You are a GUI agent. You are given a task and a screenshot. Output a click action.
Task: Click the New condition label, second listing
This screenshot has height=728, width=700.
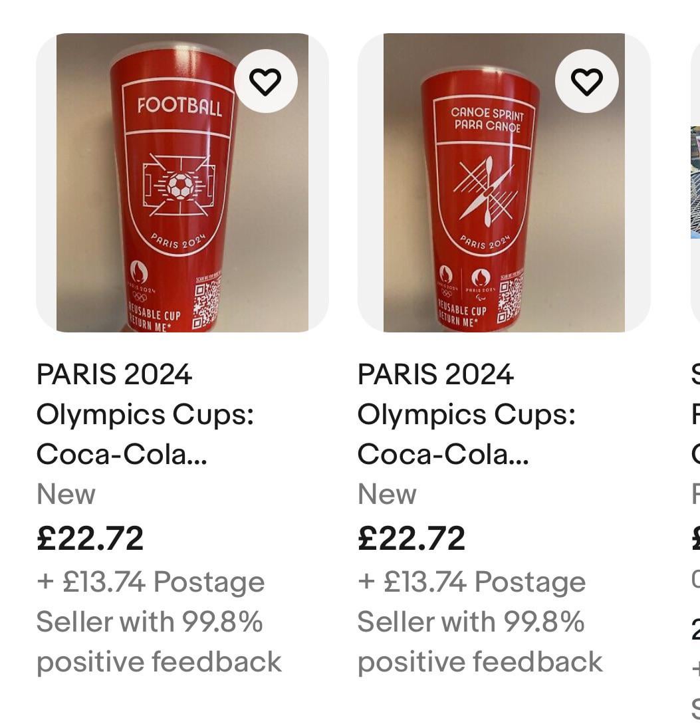[x=387, y=494]
